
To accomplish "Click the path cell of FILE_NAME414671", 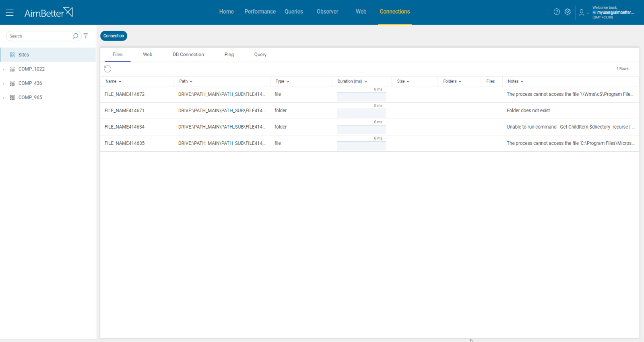I will (x=222, y=111).
